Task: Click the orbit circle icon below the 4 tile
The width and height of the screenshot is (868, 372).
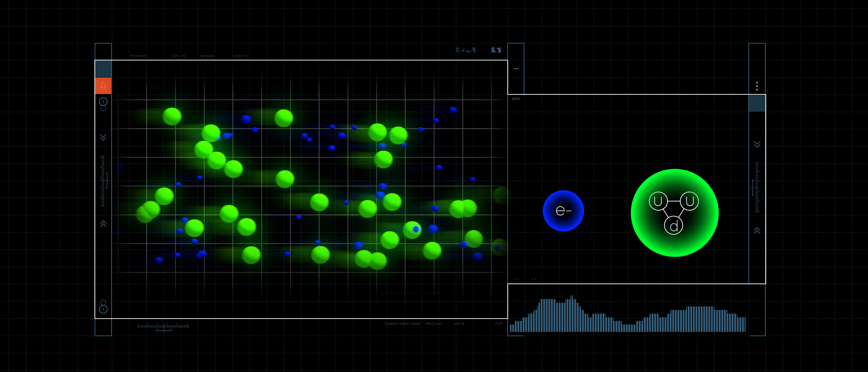Action: pos(103,104)
